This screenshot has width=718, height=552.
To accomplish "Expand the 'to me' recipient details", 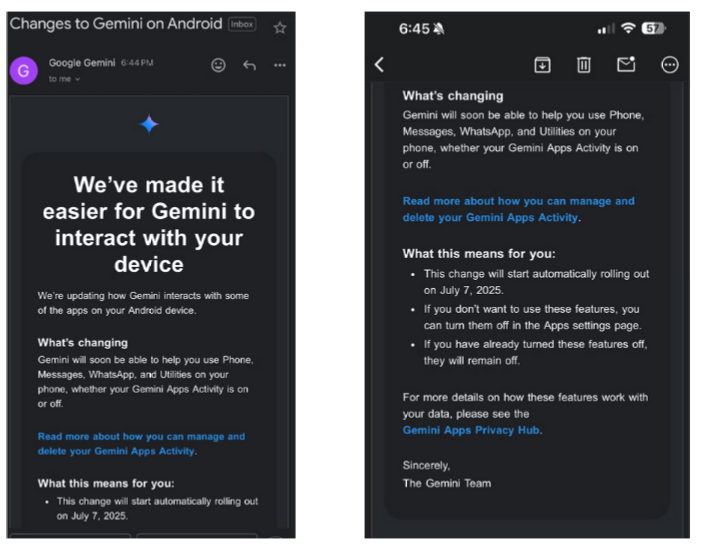I will 64,79.
